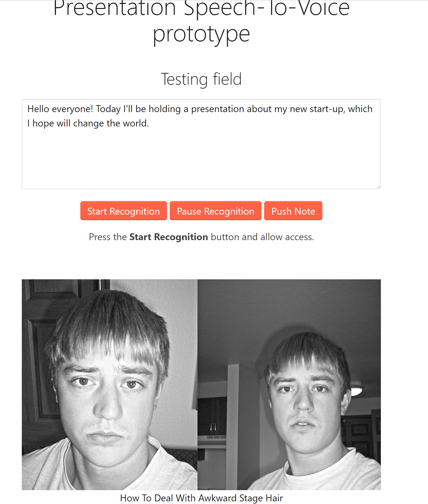Click bold "Start Recognition" in the instruction text
This screenshot has height=504, width=428.
click(168, 237)
